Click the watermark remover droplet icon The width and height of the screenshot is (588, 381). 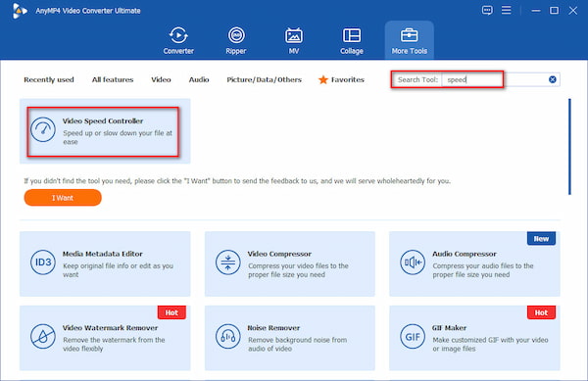click(43, 336)
